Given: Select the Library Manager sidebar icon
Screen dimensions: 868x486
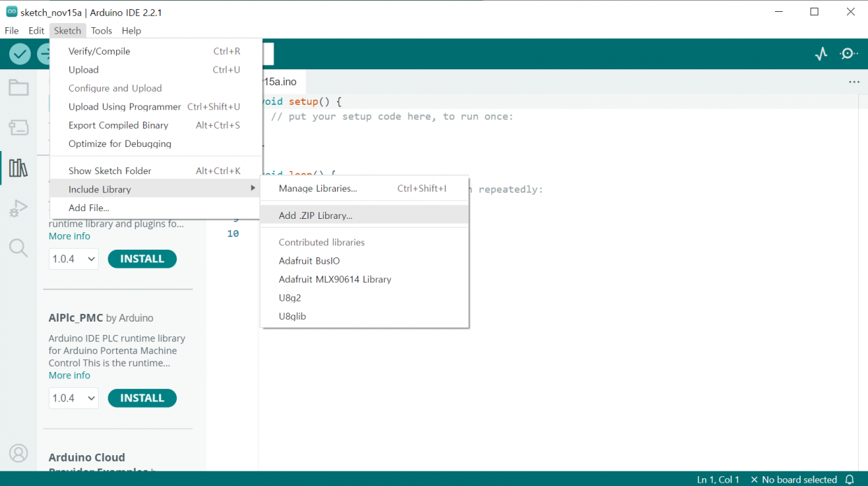Looking at the screenshot, I should [x=18, y=168].
